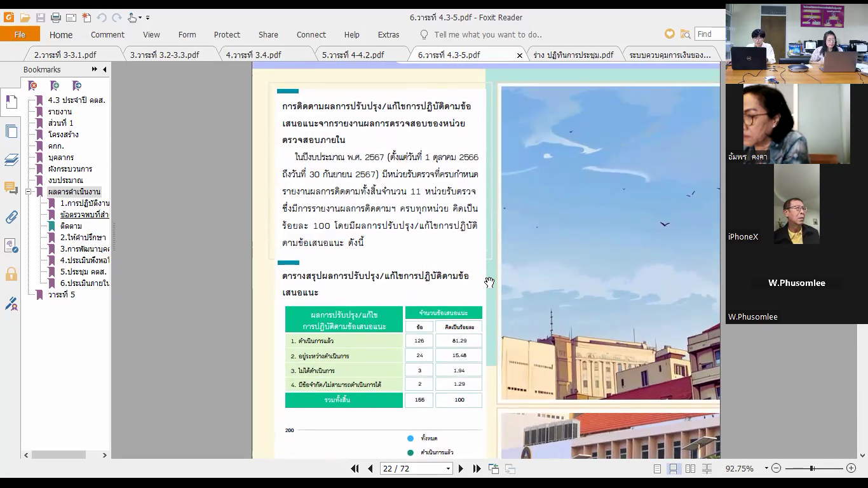
Task: Add a new bookmark icon
Action: (x=55, y=86)
